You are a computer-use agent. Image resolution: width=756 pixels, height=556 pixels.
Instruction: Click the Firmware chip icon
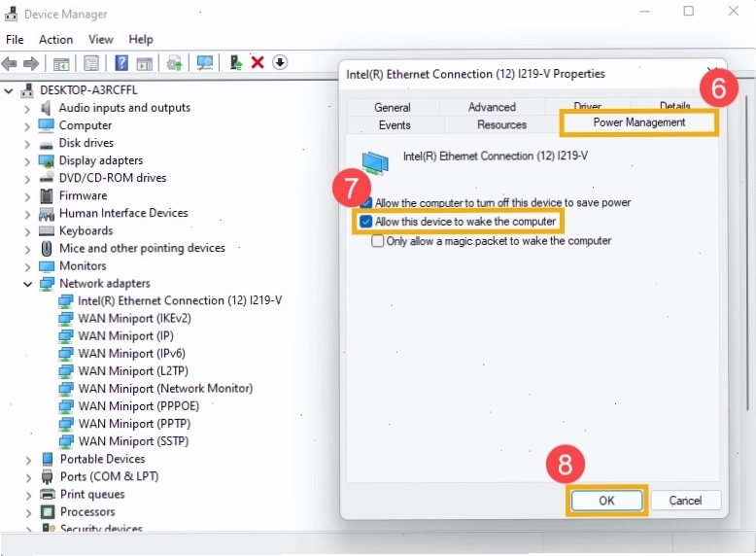pos(47,195)
